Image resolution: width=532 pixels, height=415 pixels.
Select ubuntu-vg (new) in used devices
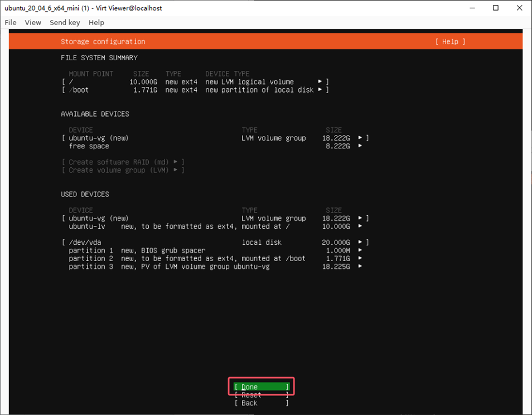[x=215, y=218]
